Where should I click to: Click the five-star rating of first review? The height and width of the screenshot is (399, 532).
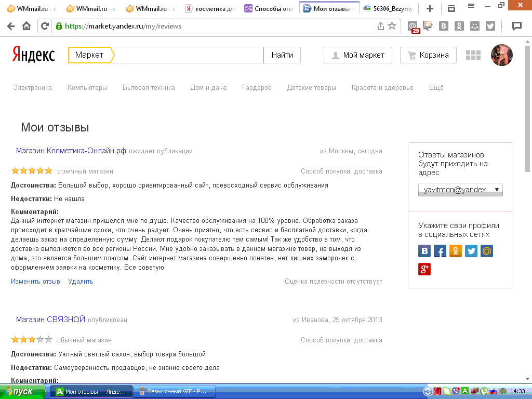point(32,170)
